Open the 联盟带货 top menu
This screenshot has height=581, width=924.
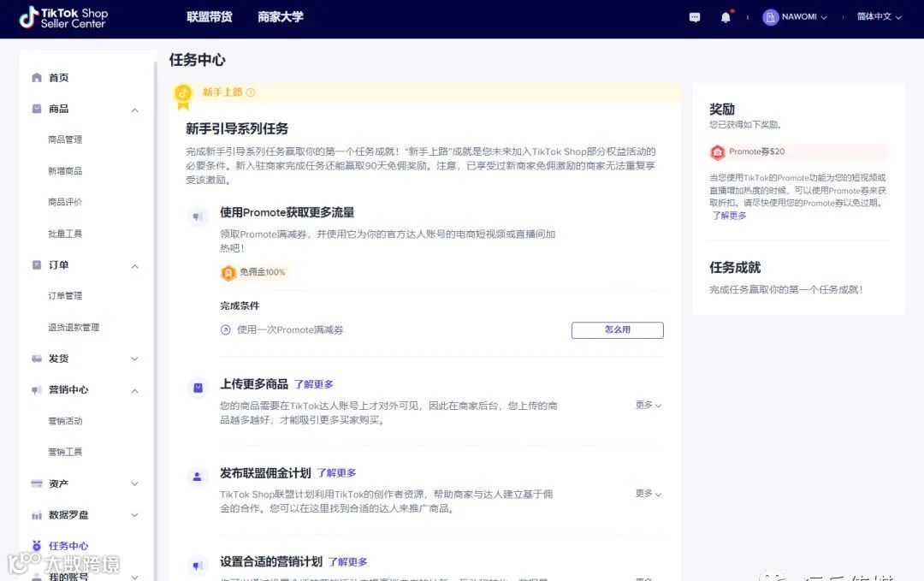[x=210, y=17]
